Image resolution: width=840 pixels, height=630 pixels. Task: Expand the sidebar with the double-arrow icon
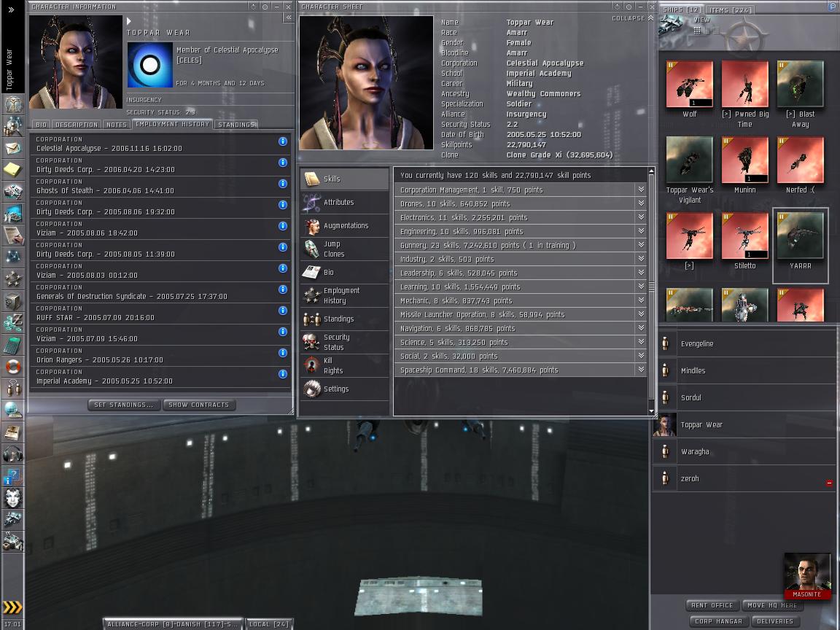[11, 9]
